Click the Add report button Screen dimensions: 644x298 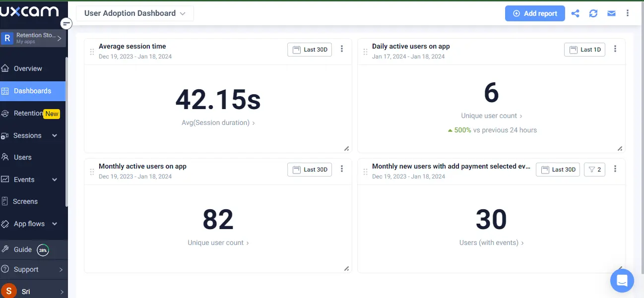535,13
